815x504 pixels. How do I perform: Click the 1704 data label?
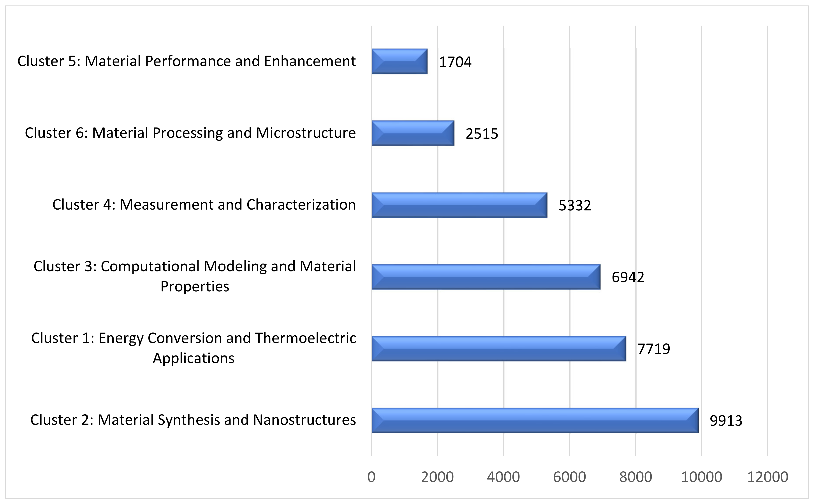tap(455, 62)
